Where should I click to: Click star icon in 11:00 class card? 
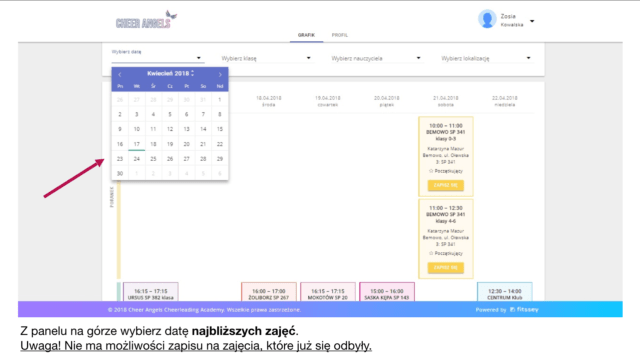[431, 253]
